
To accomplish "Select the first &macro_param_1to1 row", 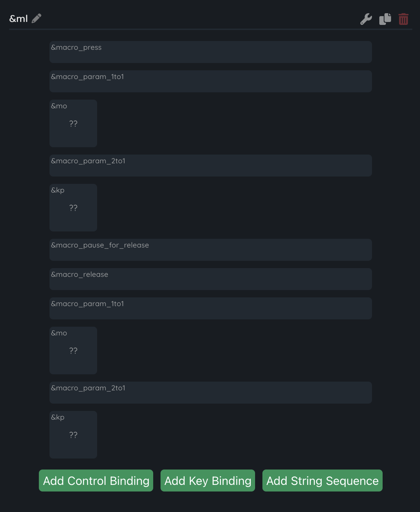I will point(211,81).
